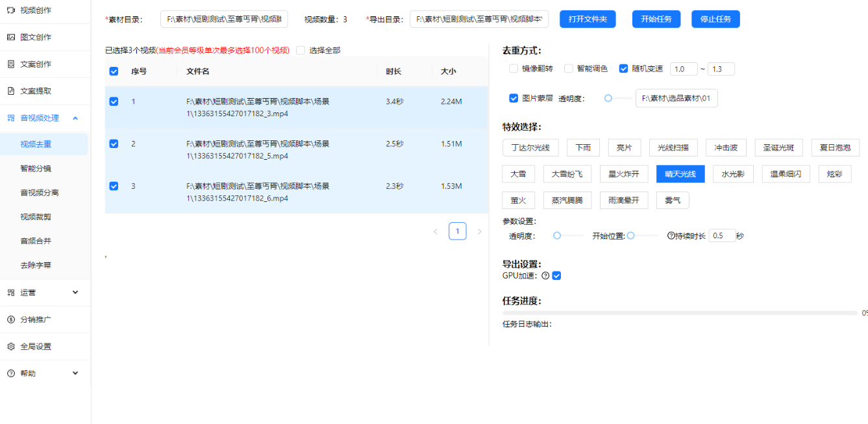Screen dimensions: 868x424
Task: Click the 开始任务 button
Action: point(656,19)
